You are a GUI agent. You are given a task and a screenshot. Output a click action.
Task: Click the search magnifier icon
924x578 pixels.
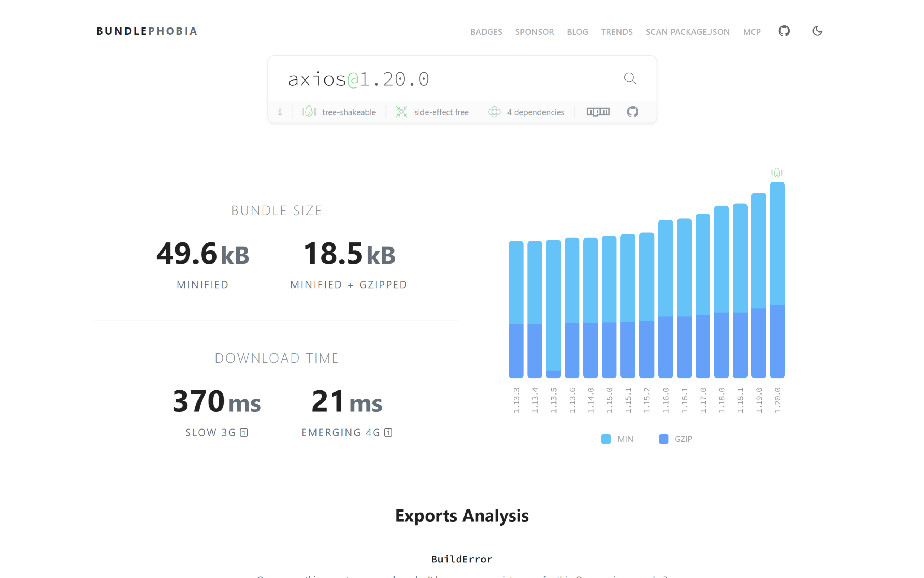629,78
